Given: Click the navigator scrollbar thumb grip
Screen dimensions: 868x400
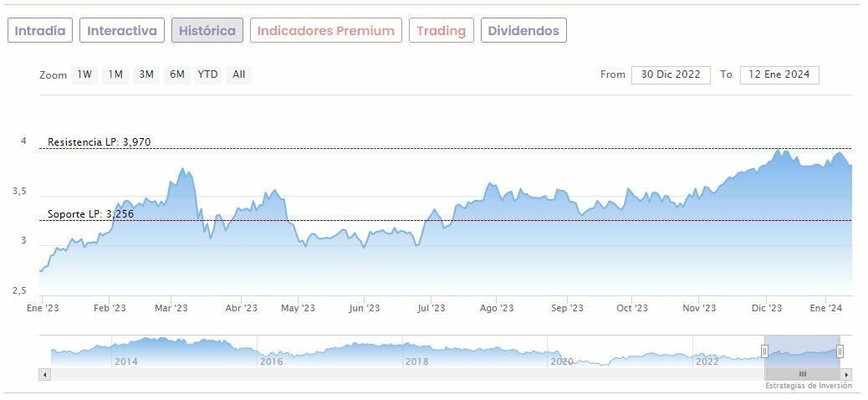Looking at the screenshot, I should click(802, 374).
